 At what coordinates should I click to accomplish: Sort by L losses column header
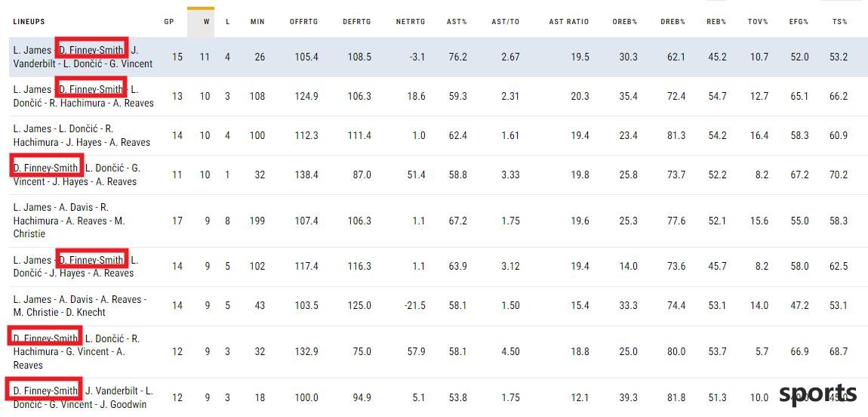[227, 22]
